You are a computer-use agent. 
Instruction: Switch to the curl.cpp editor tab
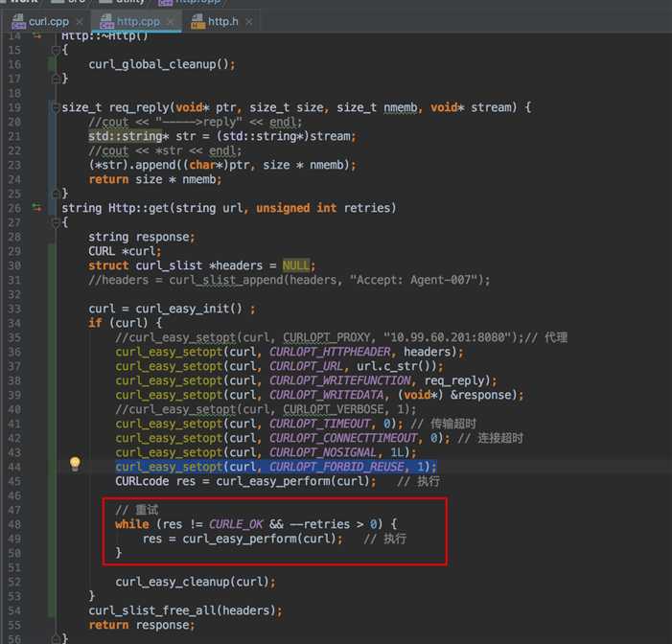[x=49, y=21]
